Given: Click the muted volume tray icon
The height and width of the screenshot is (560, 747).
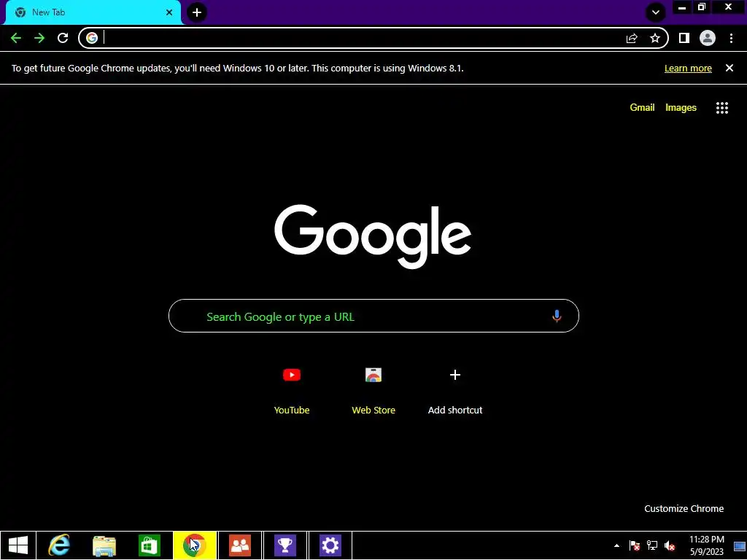Looking at the screenshot, I should (x=670, y=545).
